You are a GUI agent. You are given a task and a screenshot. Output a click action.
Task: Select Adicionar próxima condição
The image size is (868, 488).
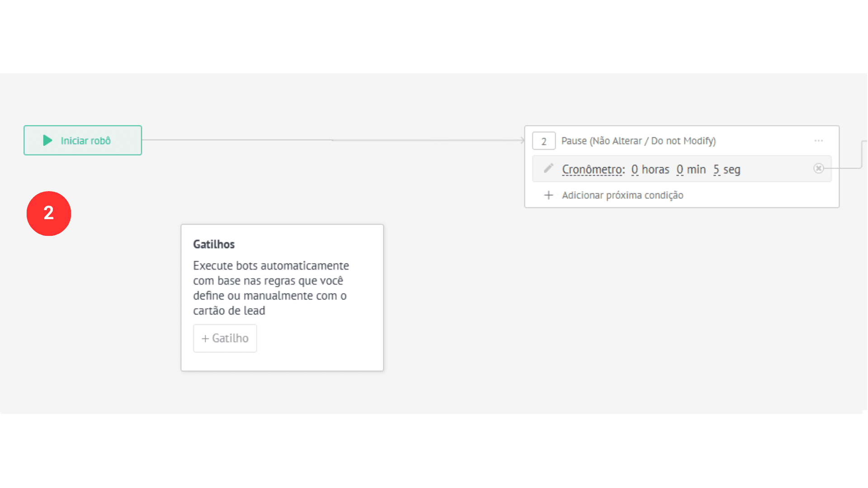pyautogui.click(x=623, y=195)
